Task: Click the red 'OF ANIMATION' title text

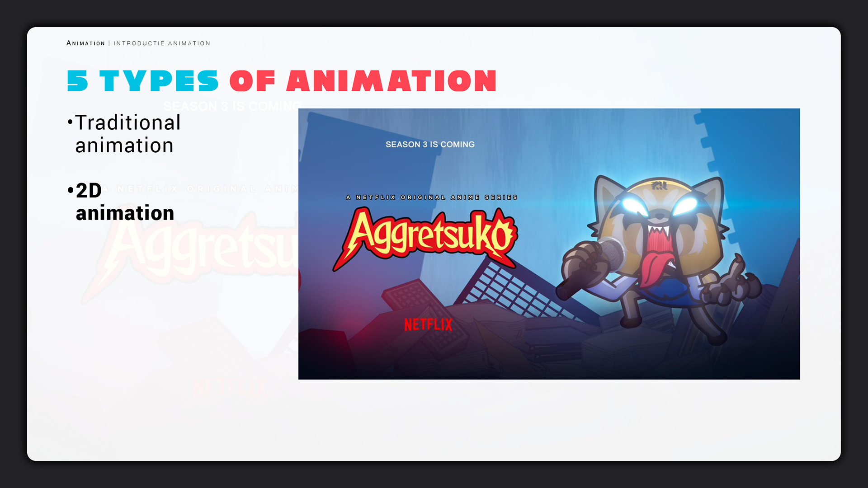Action: [x=363, y=81]
